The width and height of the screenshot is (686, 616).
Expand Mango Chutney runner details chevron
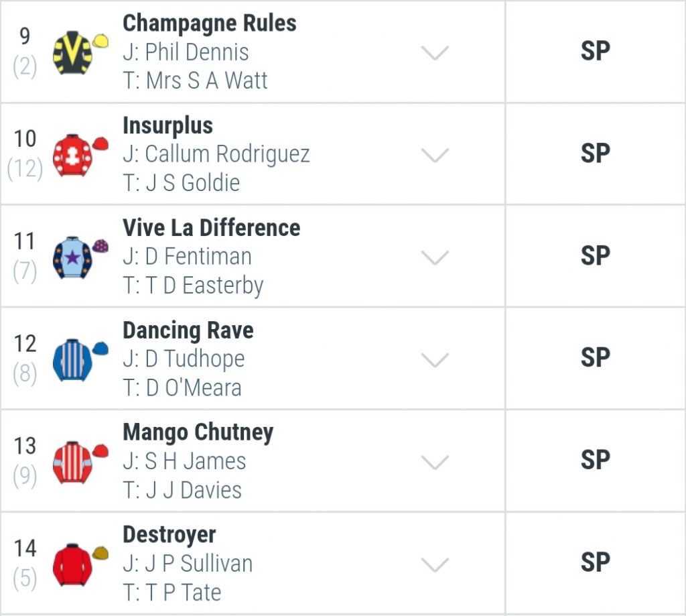435,462
